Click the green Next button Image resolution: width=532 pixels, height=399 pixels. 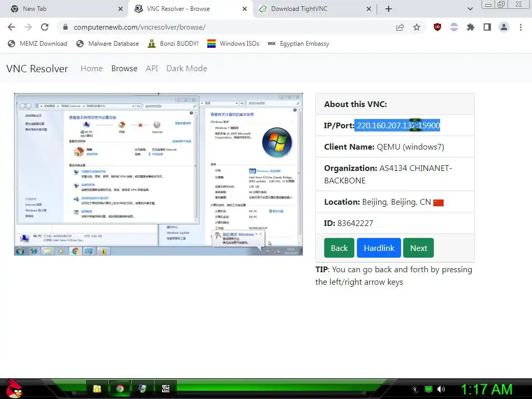pos(418,248)
